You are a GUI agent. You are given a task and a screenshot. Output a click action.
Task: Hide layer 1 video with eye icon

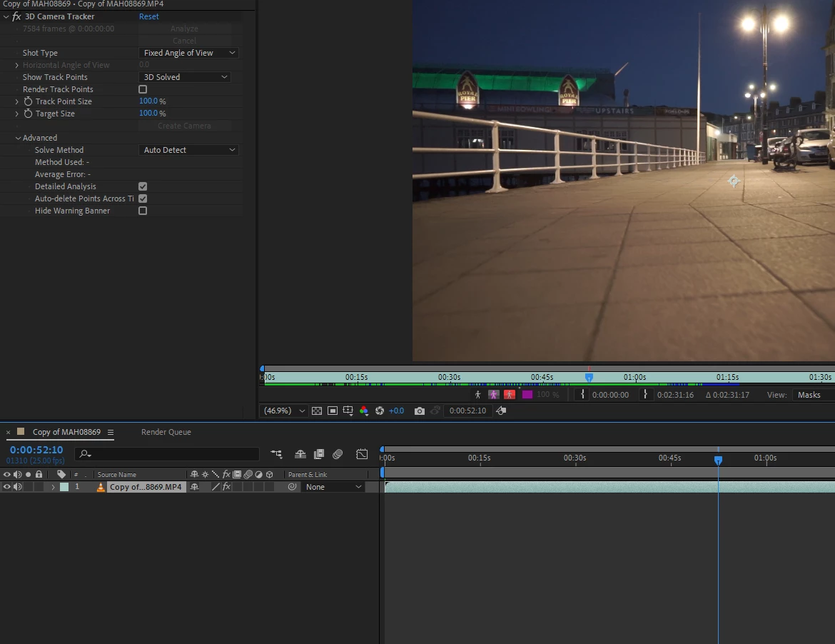coord(7,487)
